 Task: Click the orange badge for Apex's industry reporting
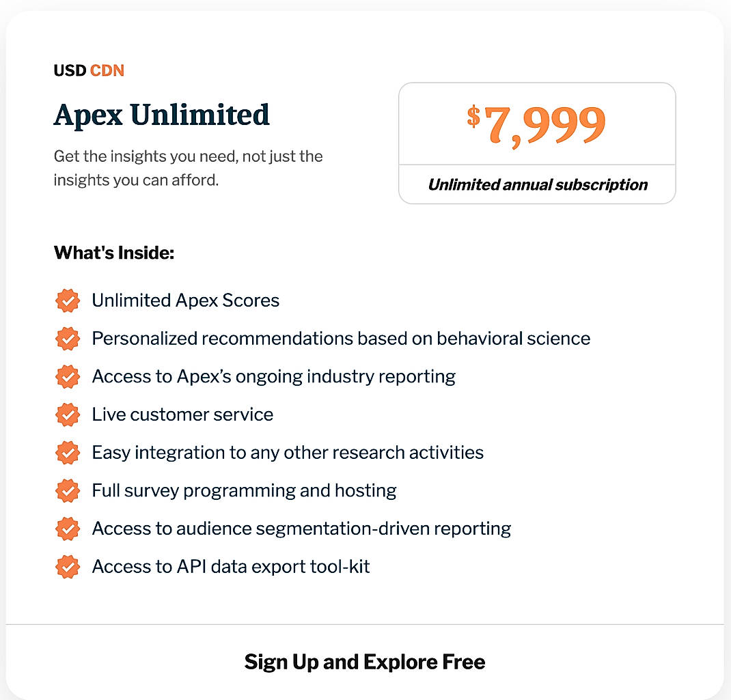click(x=68, y=376)
